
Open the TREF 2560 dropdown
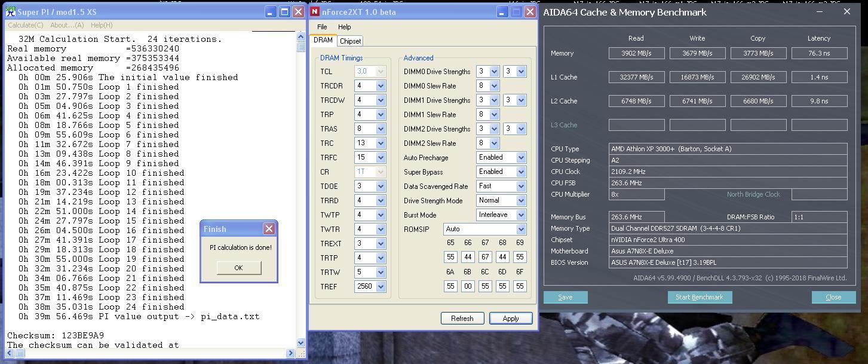(x=381, y=286)
